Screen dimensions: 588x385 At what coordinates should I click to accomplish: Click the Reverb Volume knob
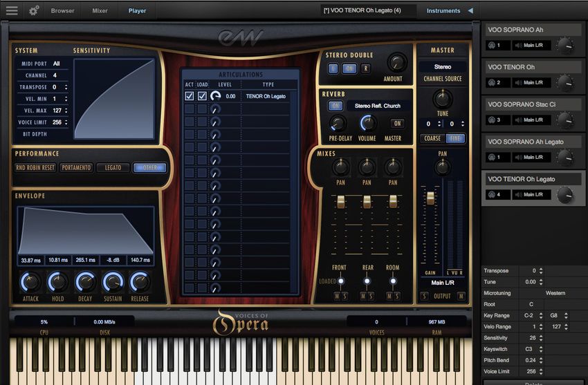(x=368, y=123)
